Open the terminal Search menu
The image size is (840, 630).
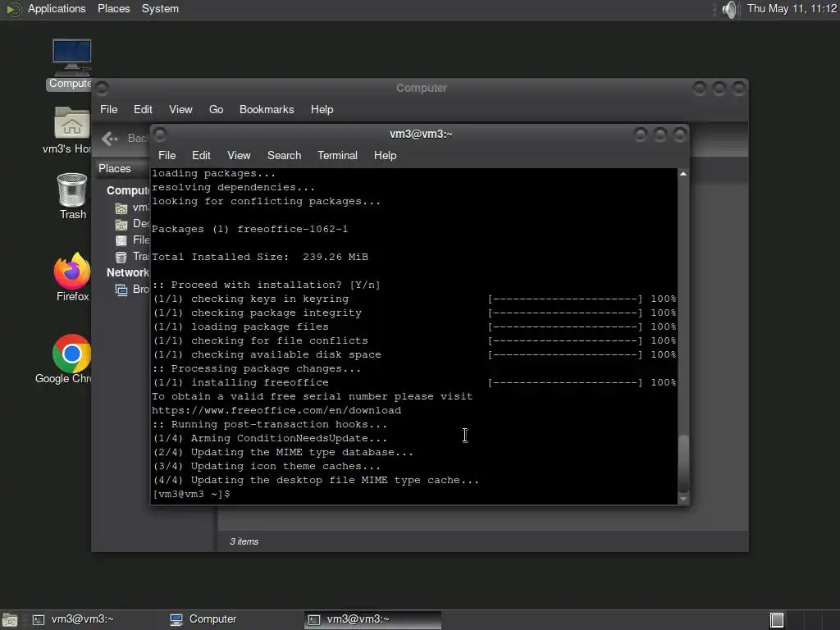click(284, 155)
